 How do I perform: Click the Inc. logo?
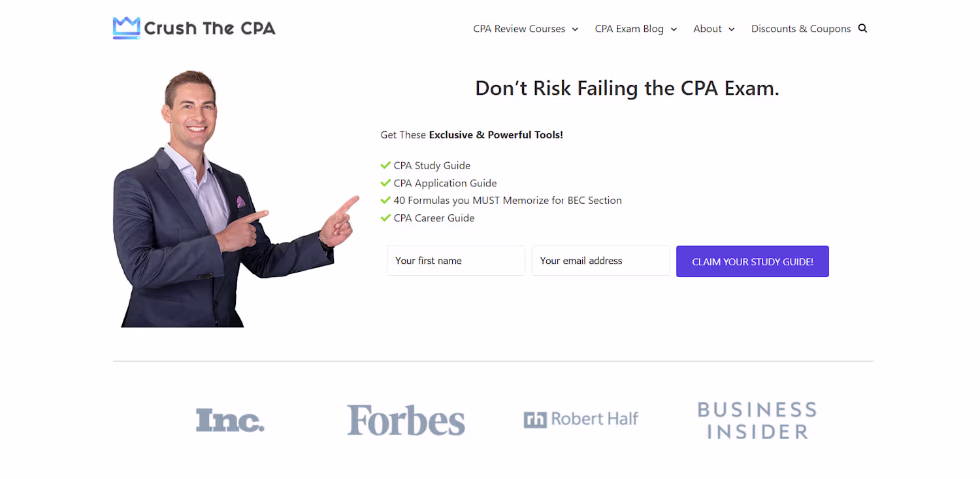(230, 420)
